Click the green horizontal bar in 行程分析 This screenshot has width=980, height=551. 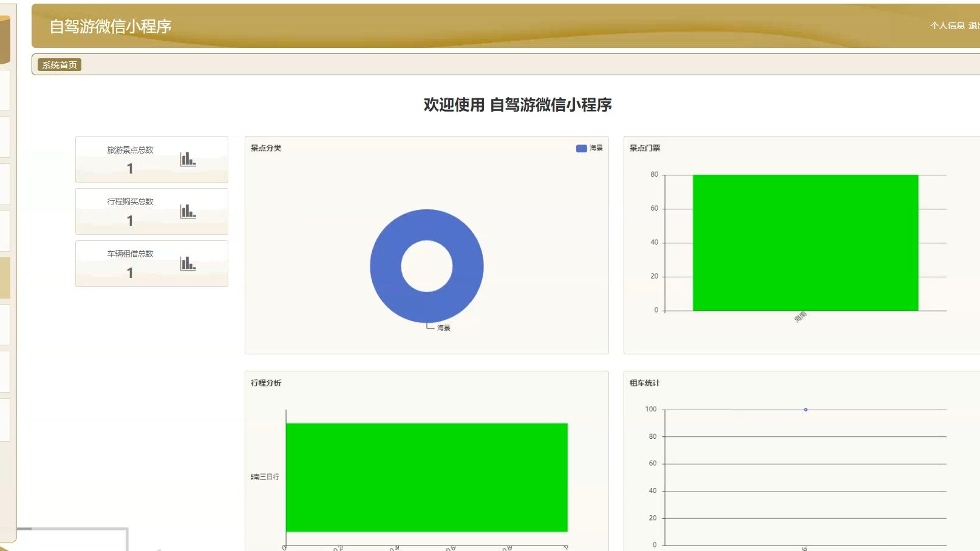point(426,478)
